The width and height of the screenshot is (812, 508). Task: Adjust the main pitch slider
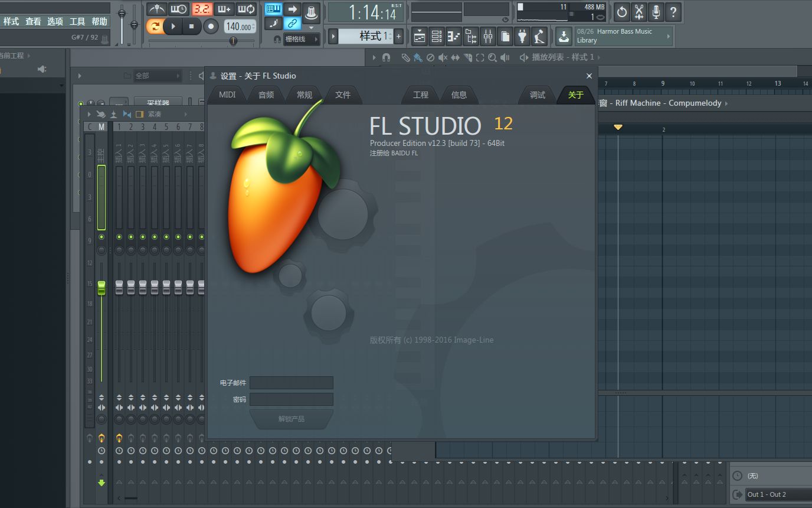tap(134, 24)
